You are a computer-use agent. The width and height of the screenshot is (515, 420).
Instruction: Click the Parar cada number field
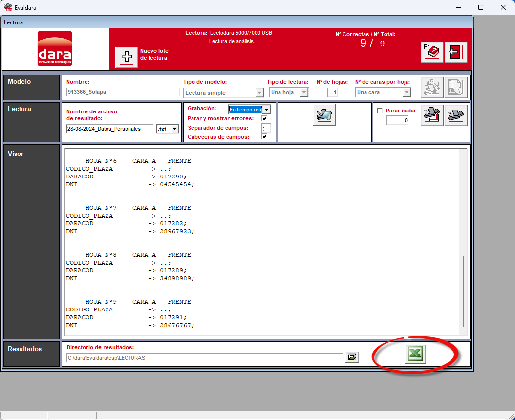(397, 120)
